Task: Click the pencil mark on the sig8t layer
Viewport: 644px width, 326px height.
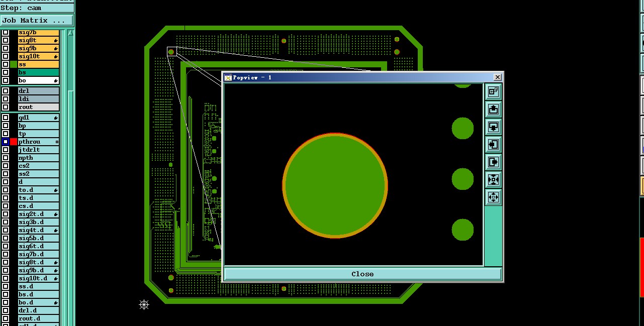Action: (x=56, y=40)
